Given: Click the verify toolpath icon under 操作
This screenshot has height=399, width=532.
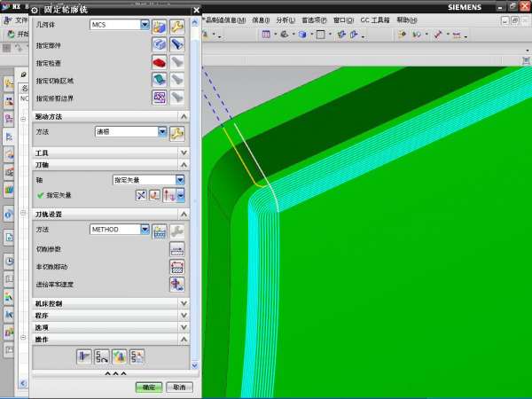Looking at the screenshot, I should click(x=121, y=356).
